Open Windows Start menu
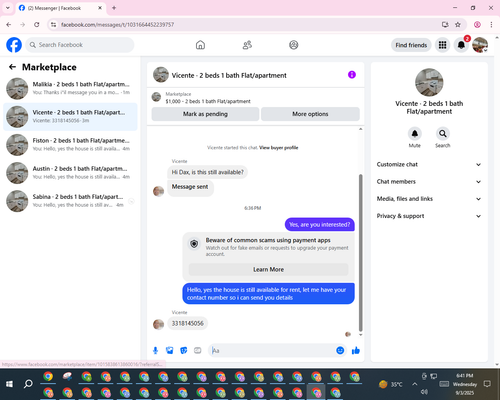Viewport: 500px width, 400px height. [x=9, y=384]
